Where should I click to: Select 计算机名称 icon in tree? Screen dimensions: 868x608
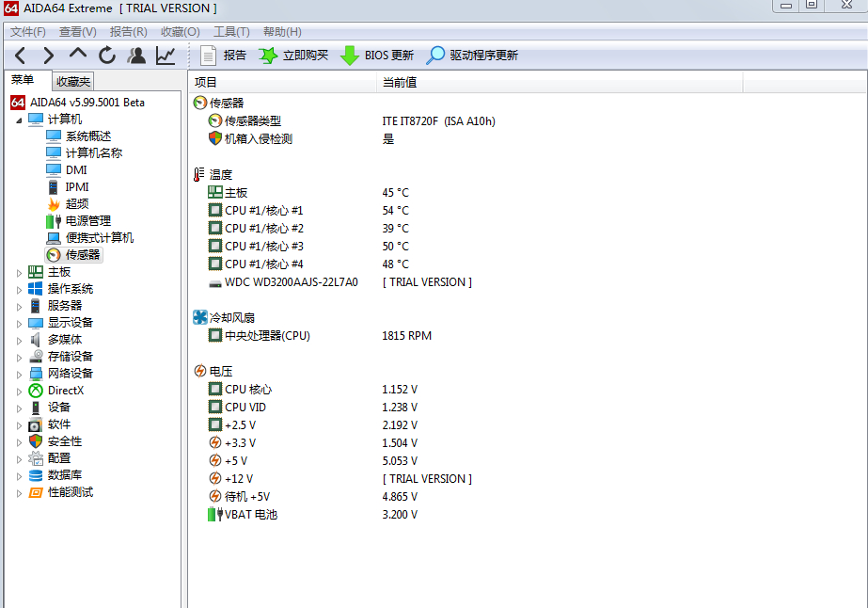pos(54,153)
